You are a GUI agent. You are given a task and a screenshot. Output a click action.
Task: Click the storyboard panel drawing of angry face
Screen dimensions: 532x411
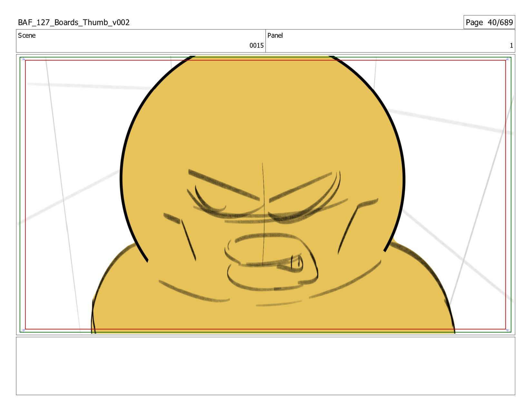(x=265, y=195)
